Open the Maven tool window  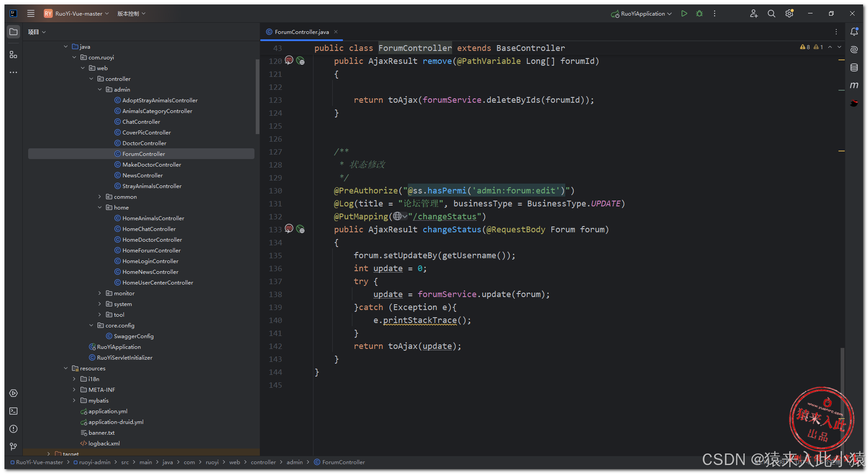click(854, 85)
